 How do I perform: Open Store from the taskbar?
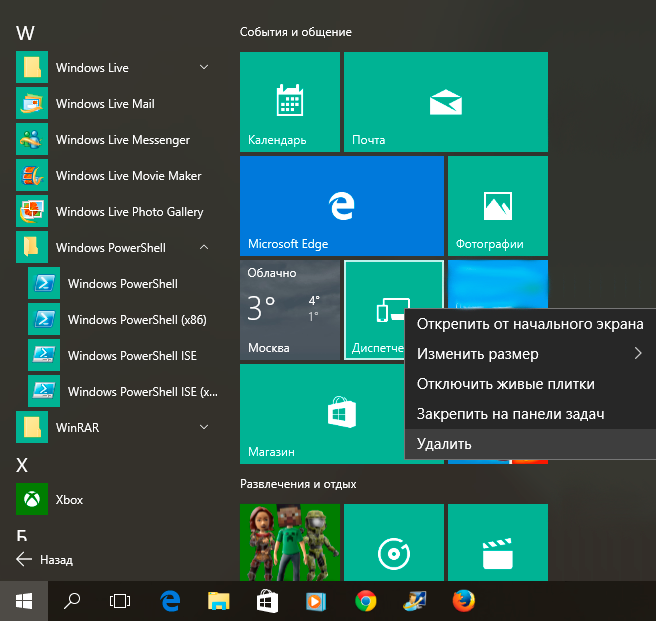coord(267,601)
